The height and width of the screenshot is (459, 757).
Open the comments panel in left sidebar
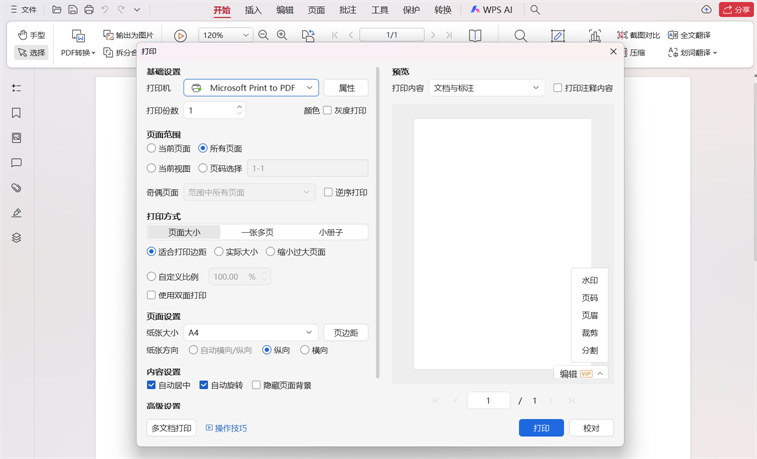coord(16,163)
